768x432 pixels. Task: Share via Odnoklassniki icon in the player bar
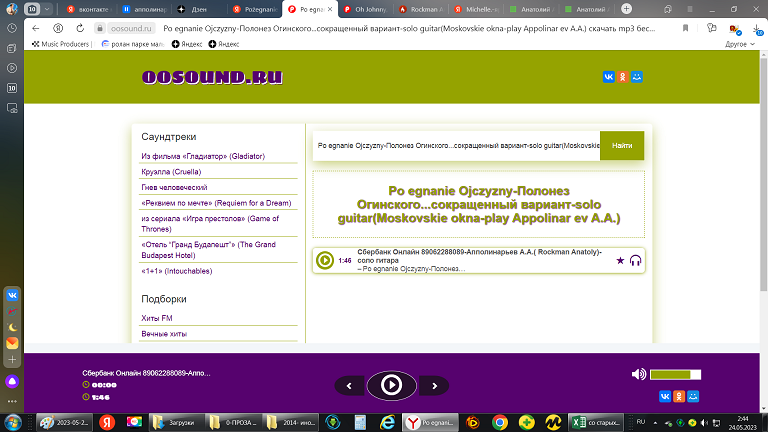tap(679, 396)
